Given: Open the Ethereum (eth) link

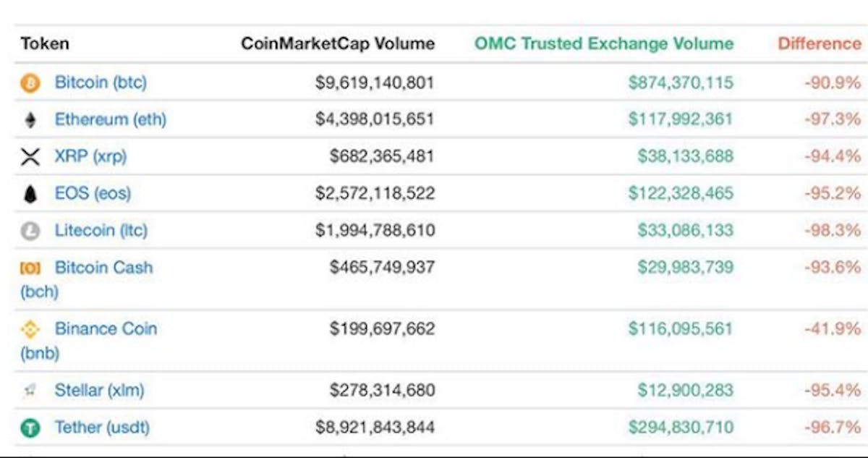Looking at the screenshot, I should tap(110, 119).
